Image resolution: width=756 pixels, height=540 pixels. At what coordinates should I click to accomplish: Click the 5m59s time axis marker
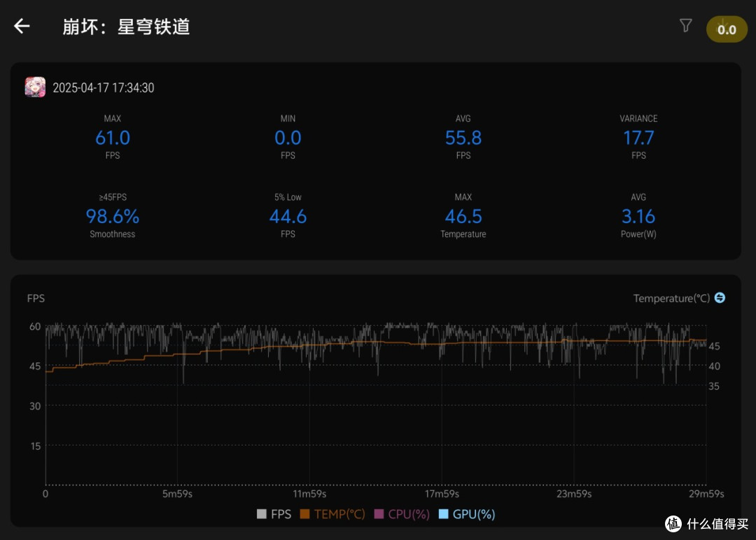point(177,494)
